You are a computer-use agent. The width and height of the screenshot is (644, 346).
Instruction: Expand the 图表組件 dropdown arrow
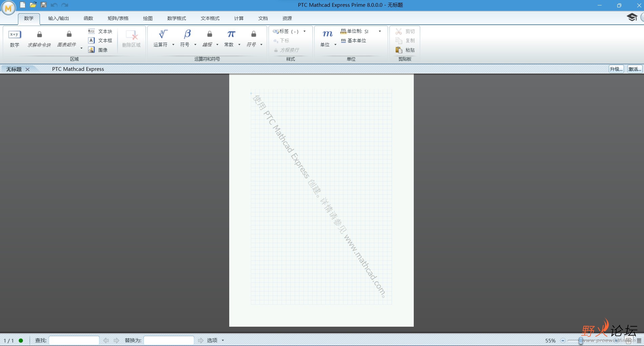tap(81, 48)
